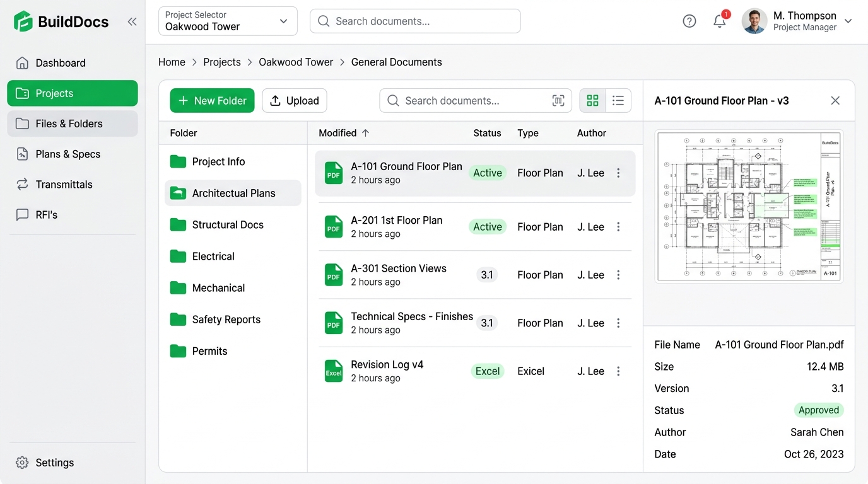Collapse the sidebar with double-chevron icon
Screen dimensions: 868x484
132,21
